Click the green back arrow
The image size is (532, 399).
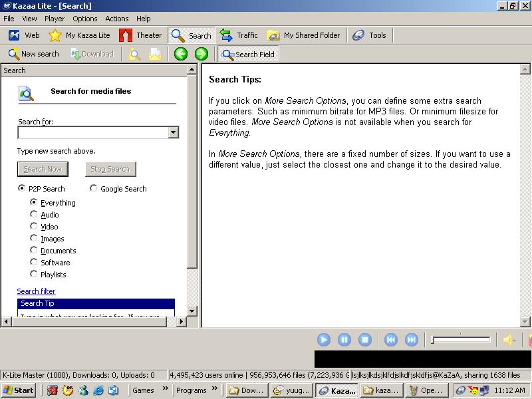[x=181, y=54]
